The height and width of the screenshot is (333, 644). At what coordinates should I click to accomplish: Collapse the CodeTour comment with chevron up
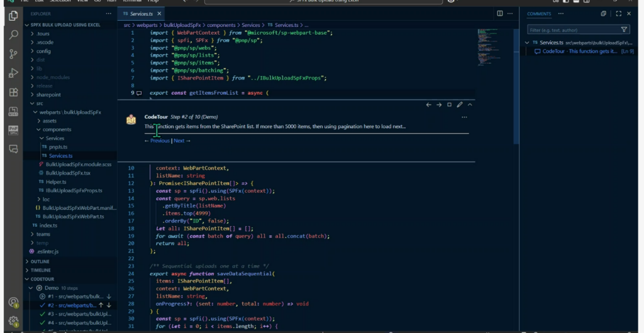coord(470,104)
